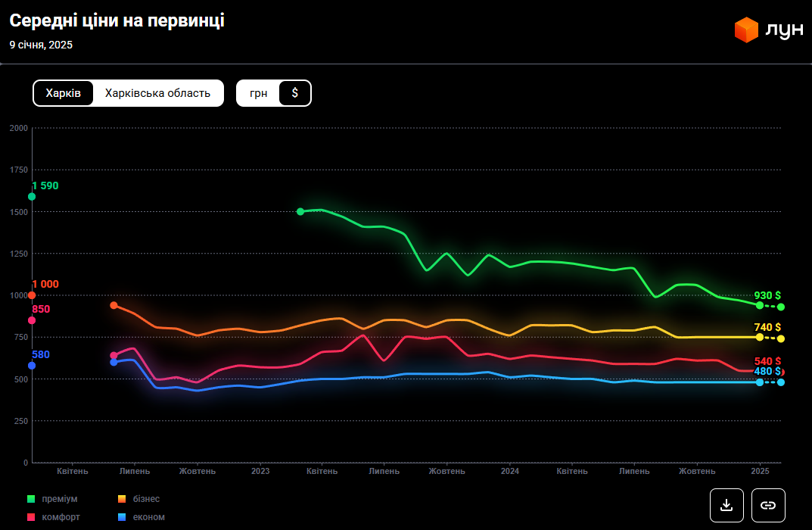Image resolution: width=812 pixels, height=530 pixels.
Task: Click the ЛУН orange cube logo
Action: pyautogui.click(x=746, y=30)
